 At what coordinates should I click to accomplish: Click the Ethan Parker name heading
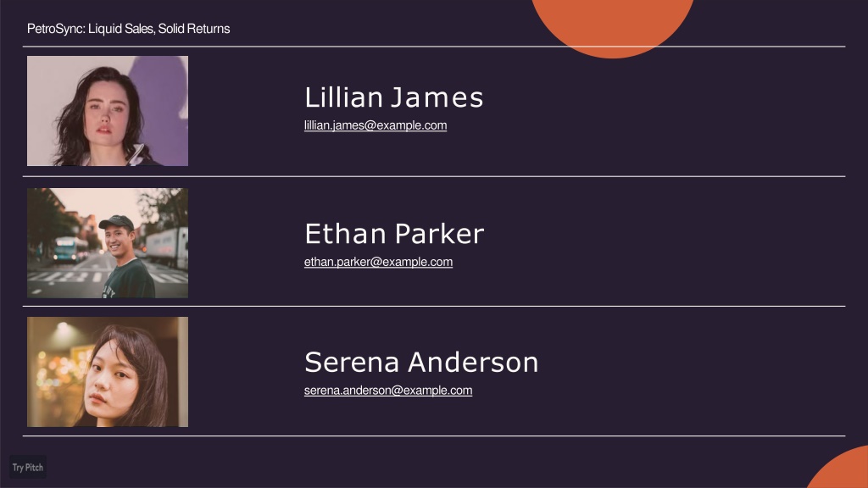pos(394,234)
